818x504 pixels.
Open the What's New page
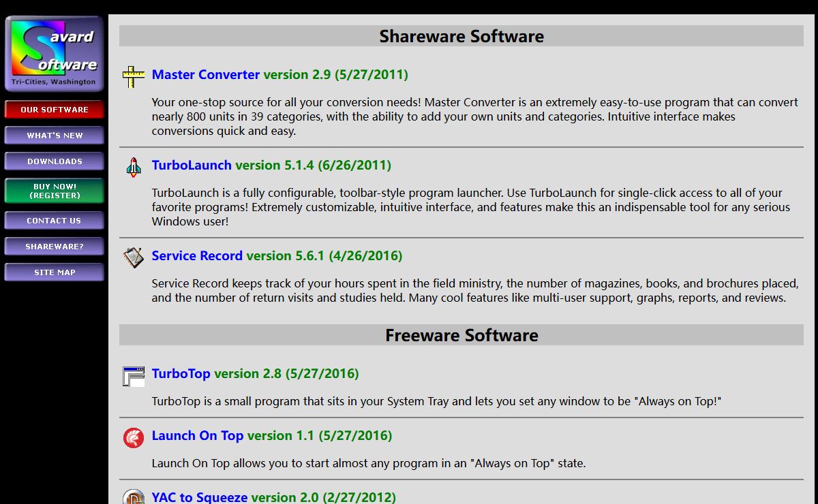point(55,136)
